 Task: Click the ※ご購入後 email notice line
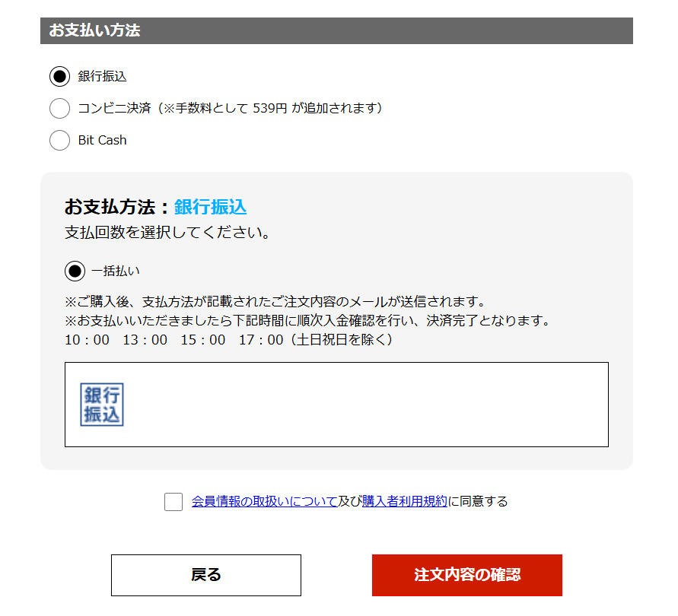(x=275, y=302)
